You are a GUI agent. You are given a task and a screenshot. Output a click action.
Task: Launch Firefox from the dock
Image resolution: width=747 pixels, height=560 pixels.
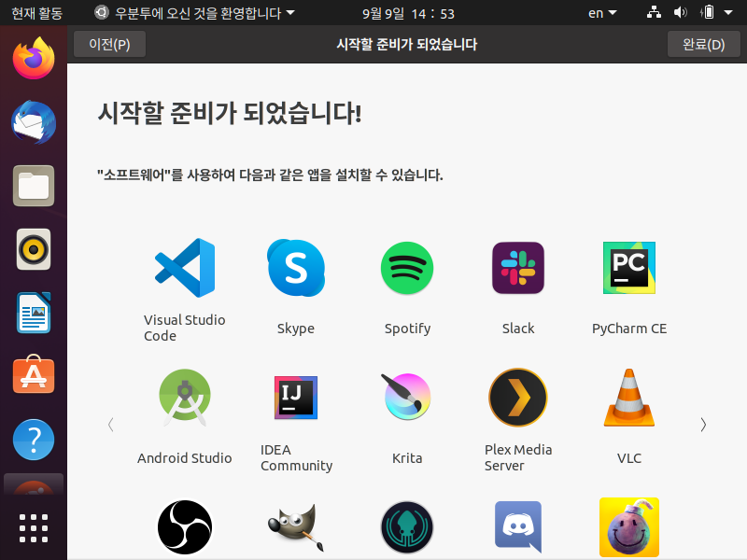click(34, 59)
